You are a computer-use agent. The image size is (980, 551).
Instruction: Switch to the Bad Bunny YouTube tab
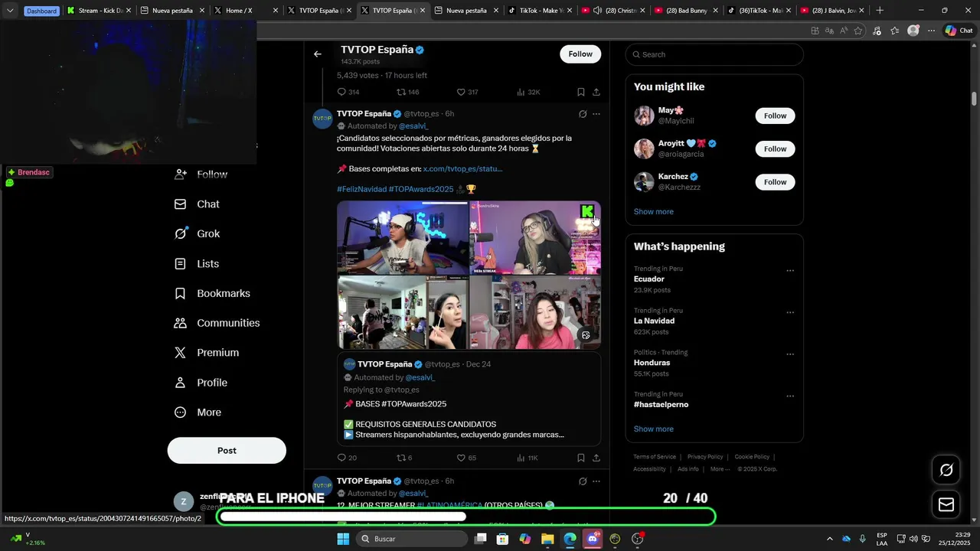[685, 11]
